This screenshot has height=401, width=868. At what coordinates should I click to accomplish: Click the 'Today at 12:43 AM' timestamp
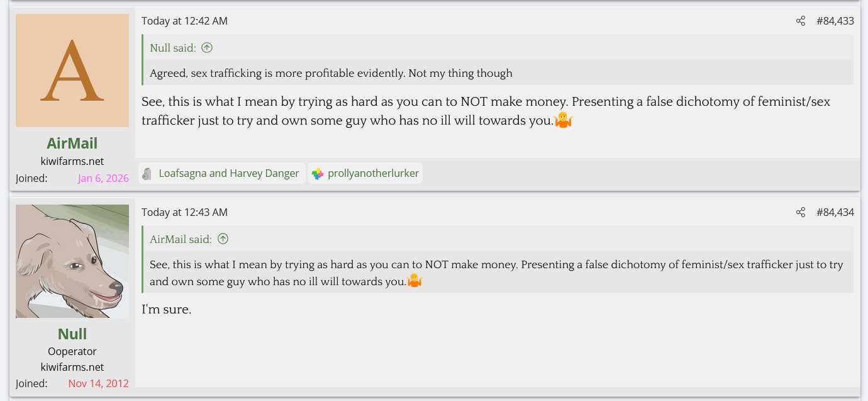pyautogui.click(x=184, y=212)
